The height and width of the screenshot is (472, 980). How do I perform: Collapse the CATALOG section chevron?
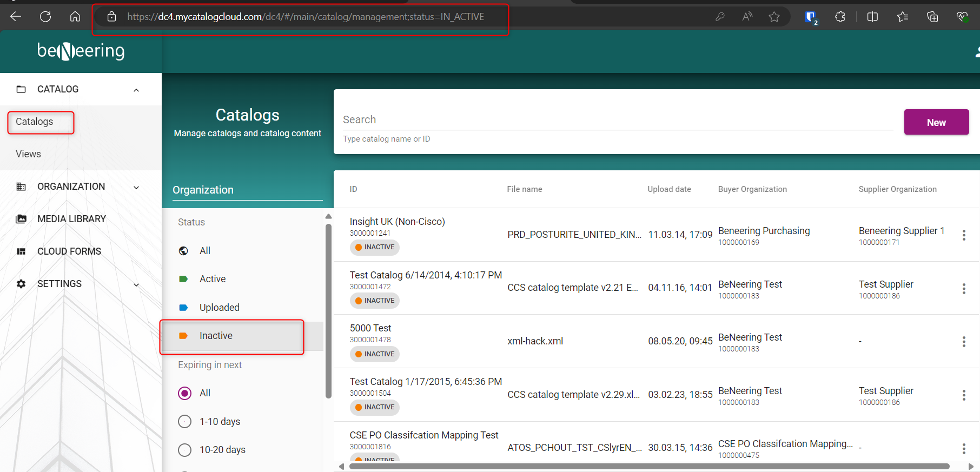(136, 90)
